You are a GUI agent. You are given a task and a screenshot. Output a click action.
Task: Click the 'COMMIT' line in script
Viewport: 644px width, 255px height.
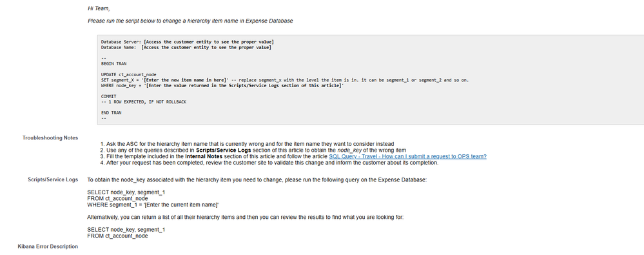coord(109,96)
